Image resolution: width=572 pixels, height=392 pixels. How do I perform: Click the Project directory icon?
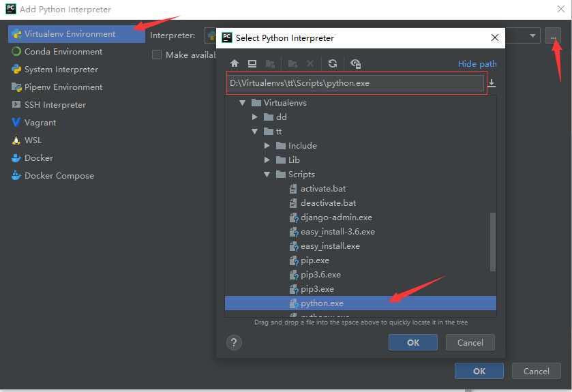tap(270, 64)
